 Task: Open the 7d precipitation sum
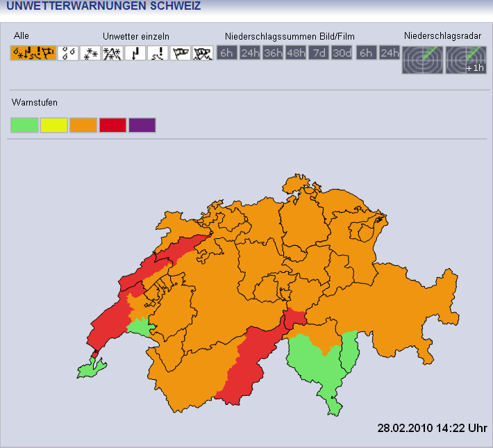coord(319,53)
